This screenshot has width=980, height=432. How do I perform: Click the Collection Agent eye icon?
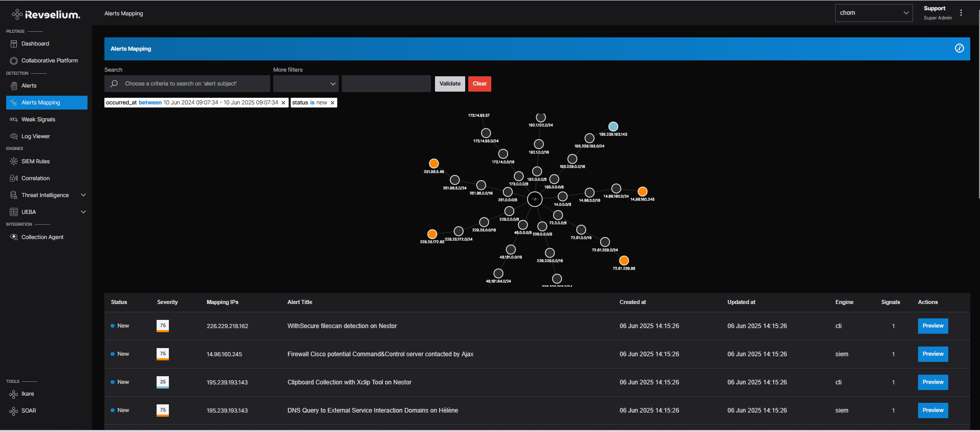[14, 237]
